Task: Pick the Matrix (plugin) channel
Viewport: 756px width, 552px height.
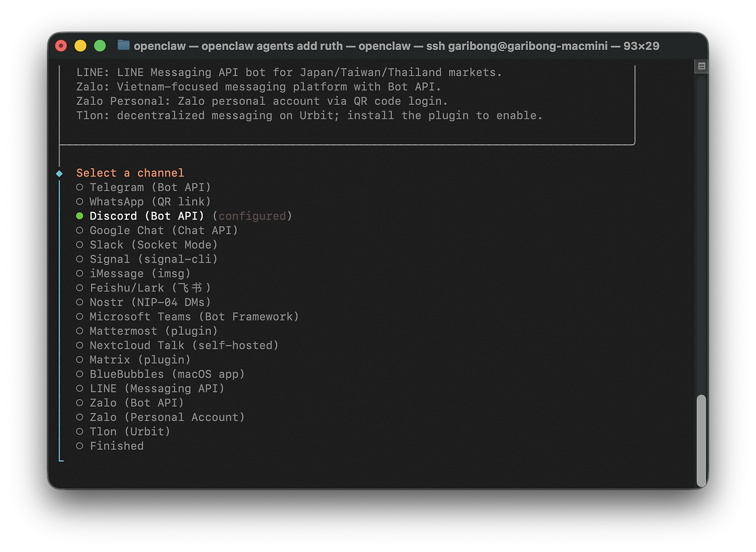Action: click(133, 360)
